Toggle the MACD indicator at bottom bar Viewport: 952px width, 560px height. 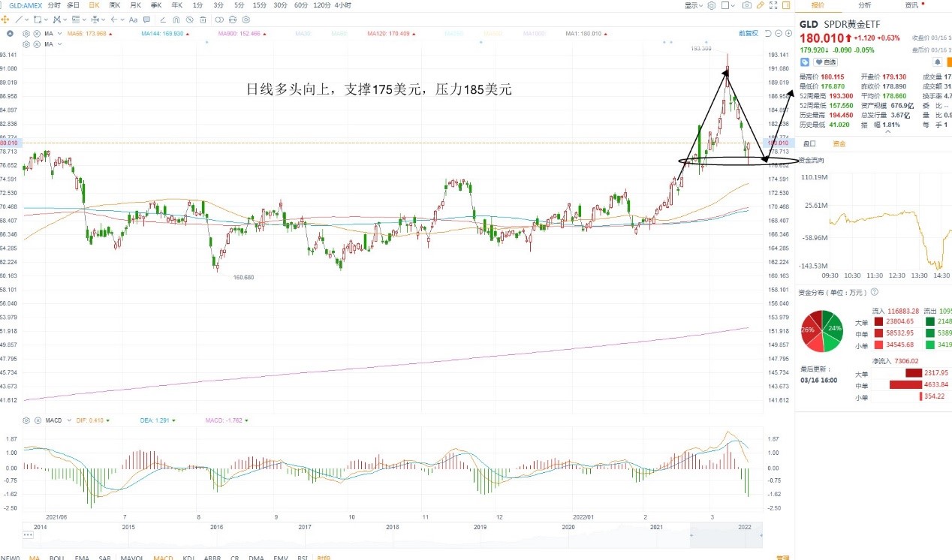pyautogui.click(x=163, y=558)
